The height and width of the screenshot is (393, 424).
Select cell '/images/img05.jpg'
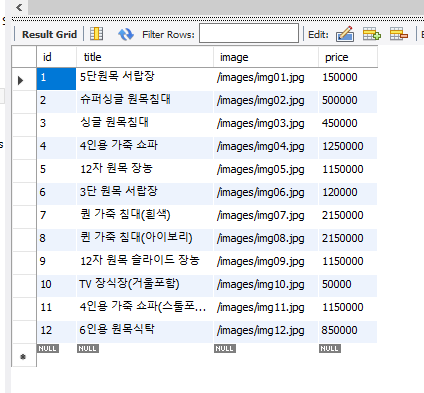tap(266, 170)
